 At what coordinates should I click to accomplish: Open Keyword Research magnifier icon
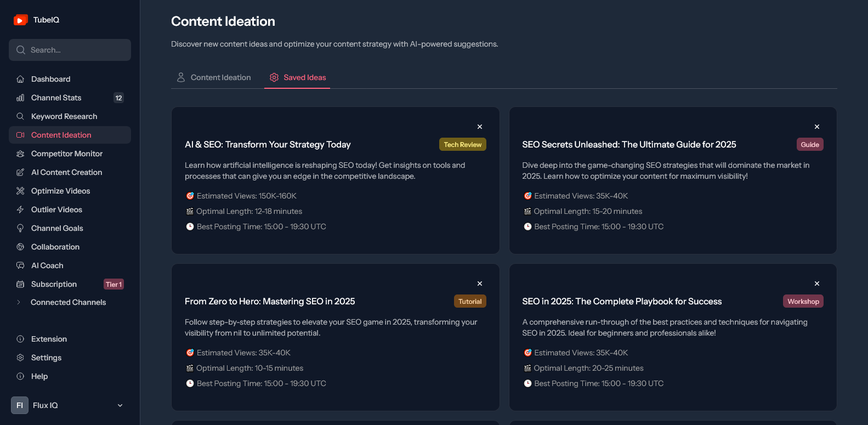[x=20, y=116]
